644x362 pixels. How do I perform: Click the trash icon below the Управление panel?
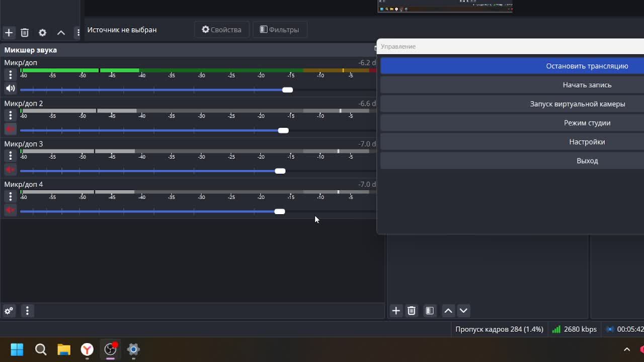point(412,311)
